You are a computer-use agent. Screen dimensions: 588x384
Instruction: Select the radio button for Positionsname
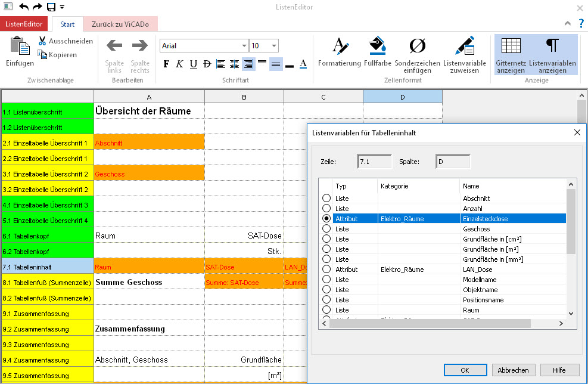click(326, 299)
